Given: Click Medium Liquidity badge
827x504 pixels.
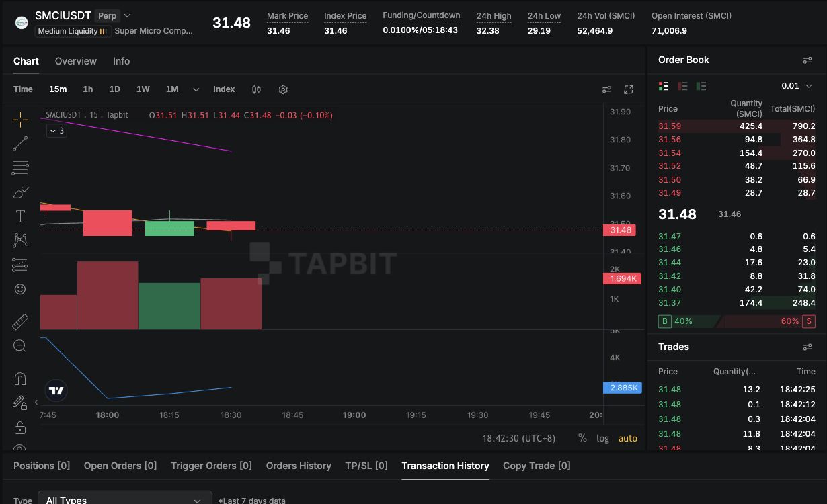Looking at the screenshot, I should [73, 31].
